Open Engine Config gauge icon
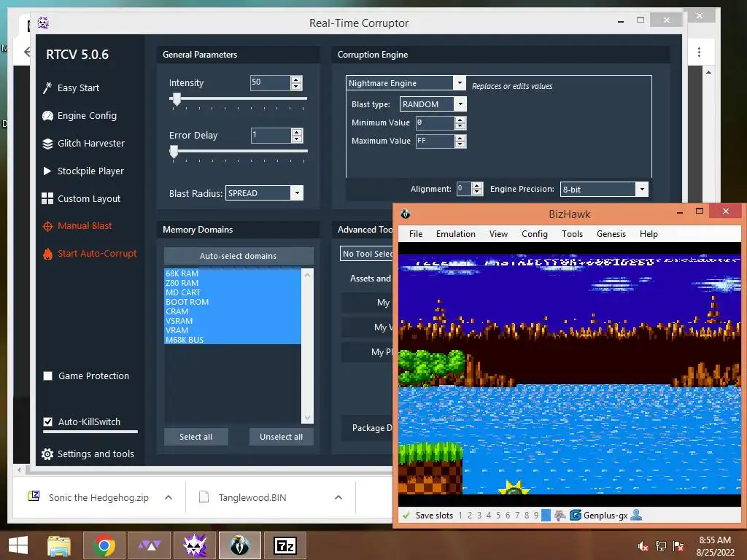 [47, 116]
